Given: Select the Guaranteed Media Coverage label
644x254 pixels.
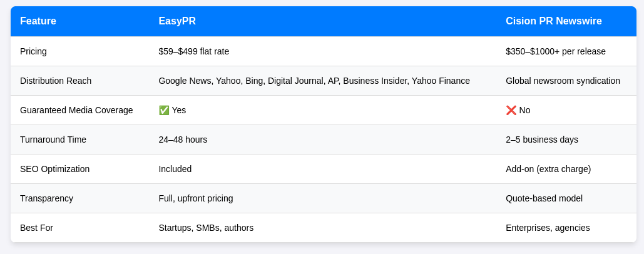Looking at the screenshot, I should (76, 110).
